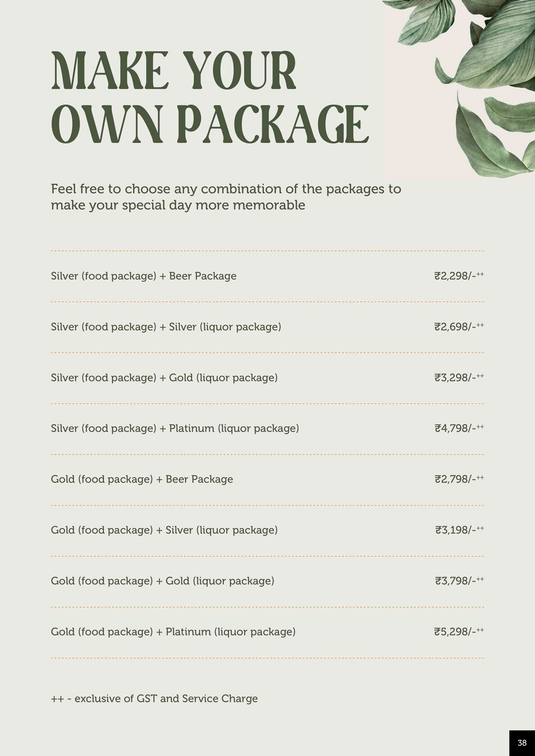Select Gold food + Platinum liquor package text

[x=173, y=632]
